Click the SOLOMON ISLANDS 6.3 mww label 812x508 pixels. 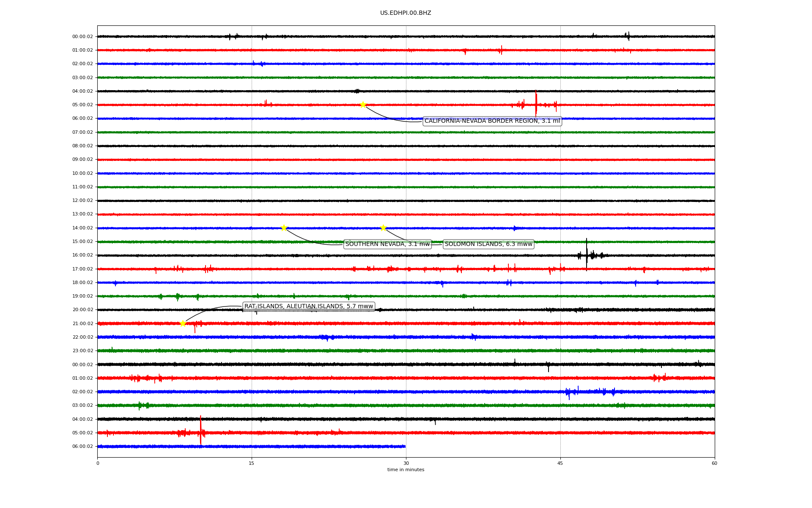488,244
